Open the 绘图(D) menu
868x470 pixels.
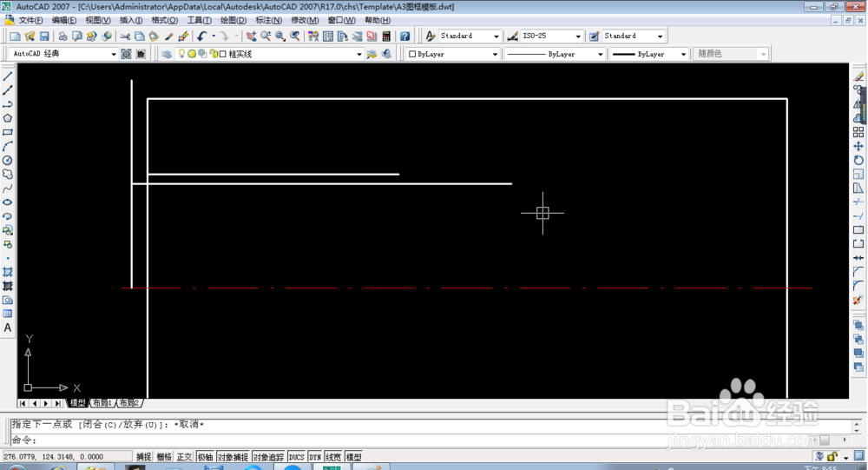pyautogui.click(x=233, y=20)
